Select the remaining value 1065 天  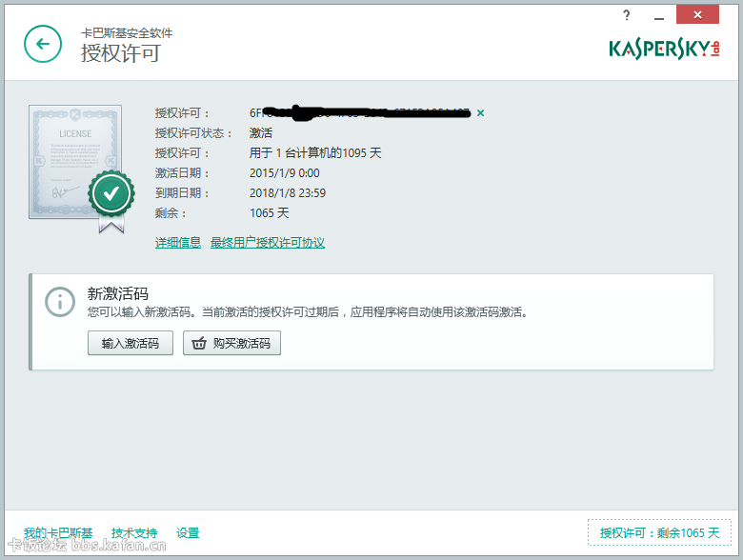(x=270, y=212)
